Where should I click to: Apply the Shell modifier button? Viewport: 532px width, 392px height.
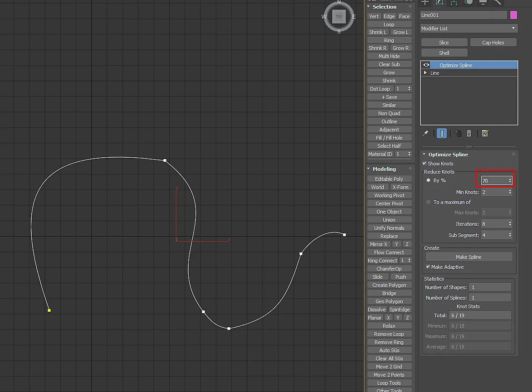click(444, 53)
